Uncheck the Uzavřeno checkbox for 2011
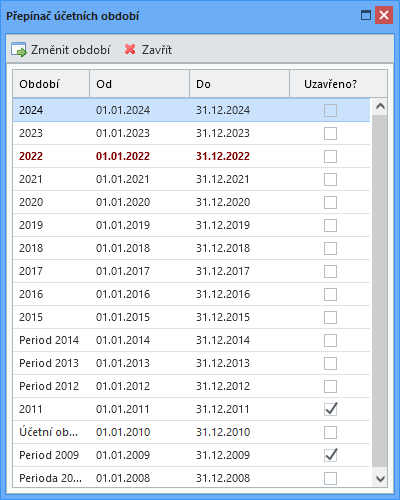The height and width of the screenshot is (500, 400). [330, 409]
